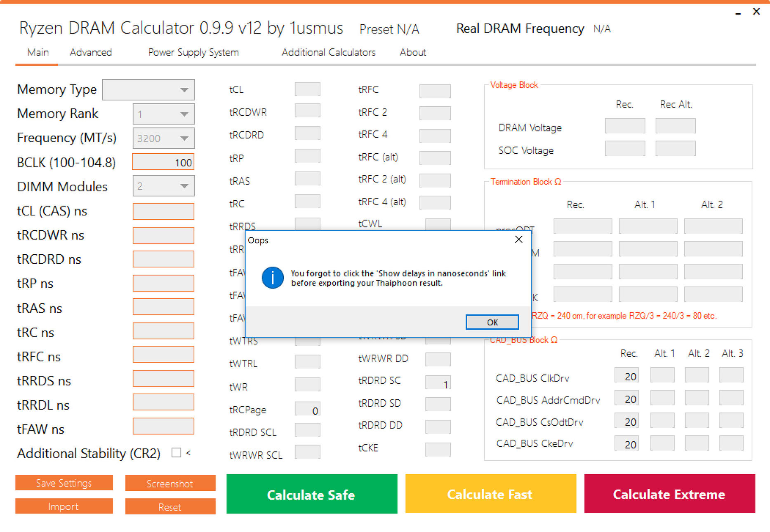
Task: Click the arrow next to CR2 checkbox
Action: (x=188, y=453)
